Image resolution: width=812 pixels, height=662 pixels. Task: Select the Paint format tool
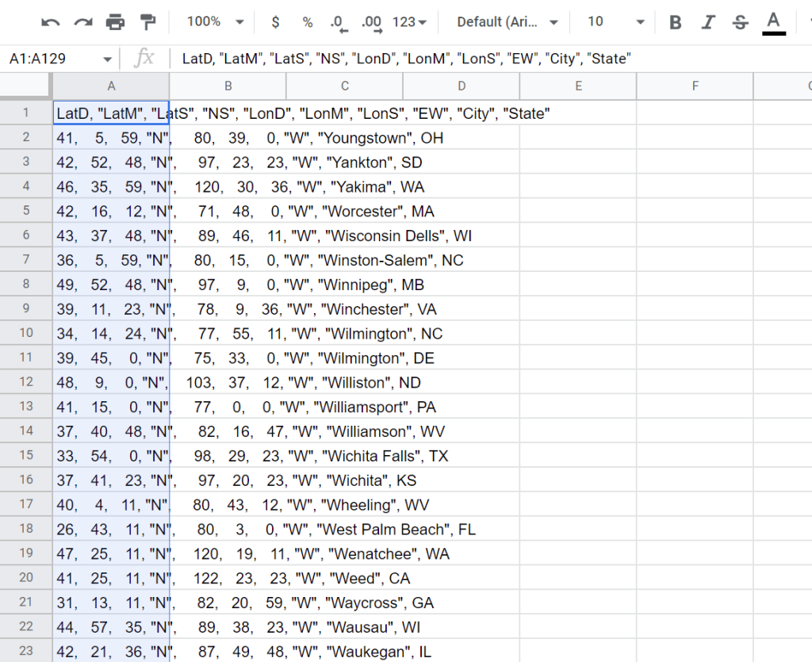(x=149, y=22)
